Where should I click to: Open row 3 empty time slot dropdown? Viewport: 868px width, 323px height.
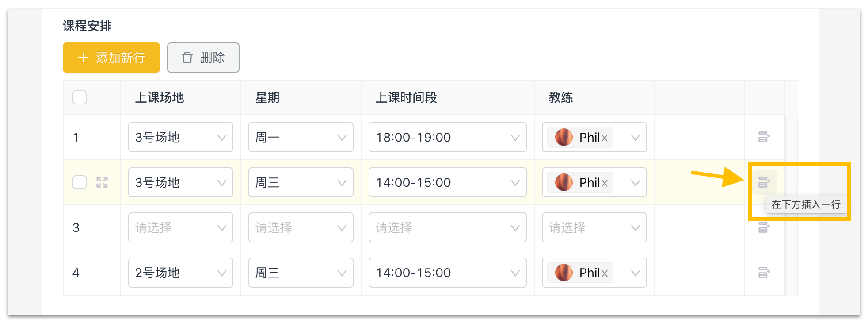(x=447, y=227)
